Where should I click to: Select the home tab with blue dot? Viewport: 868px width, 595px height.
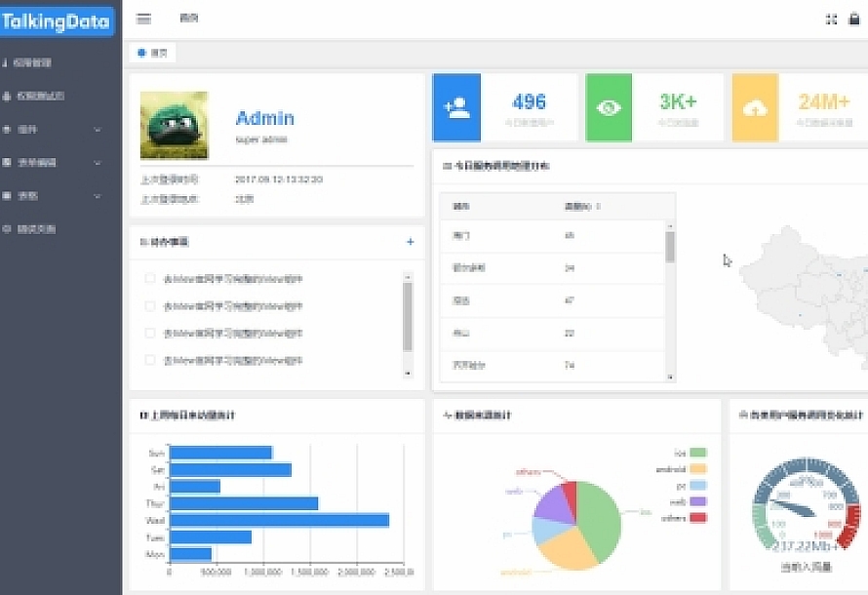(152, 53)
